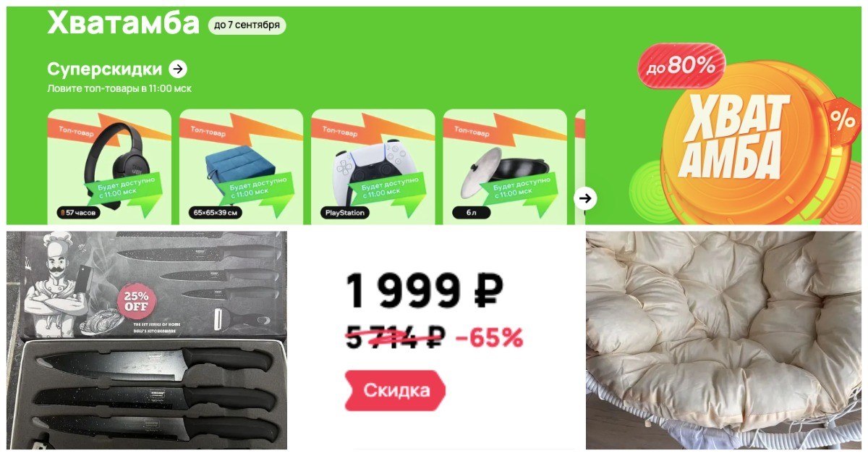Image resolution: width=868 pixels, height=456 pixels.
Task: Click the Суперскидки section title
Action: click(105, 69)
